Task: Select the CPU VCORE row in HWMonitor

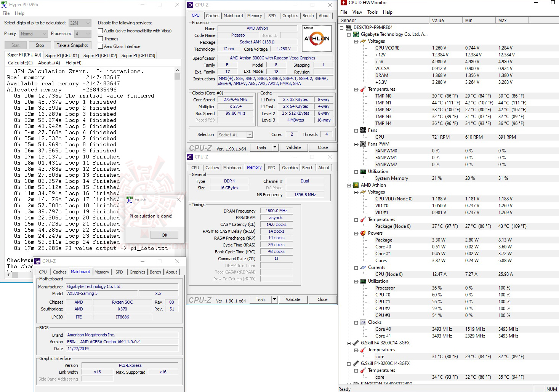Action: coord(448,48)
